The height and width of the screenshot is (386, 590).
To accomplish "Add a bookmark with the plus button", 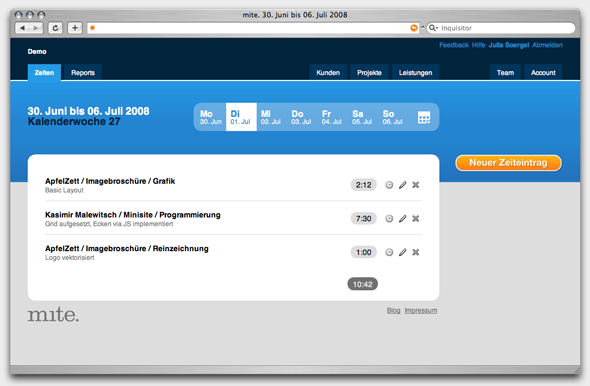I will pyautogui.click(x=75, y=28).
